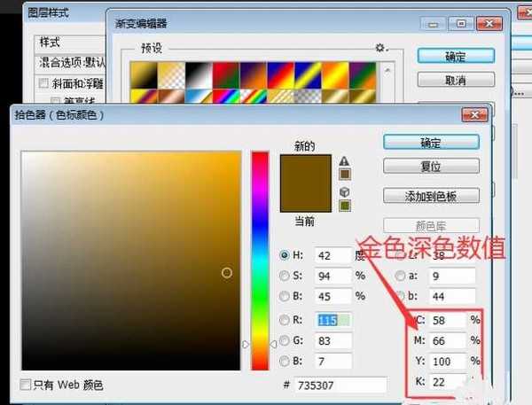Screen dimensions: 532x405
Task: Select the H hue radio button
Action: click(284, 254)
